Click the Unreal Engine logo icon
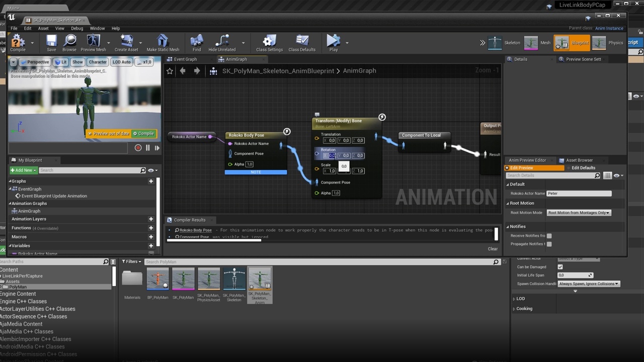 point(12,18)
